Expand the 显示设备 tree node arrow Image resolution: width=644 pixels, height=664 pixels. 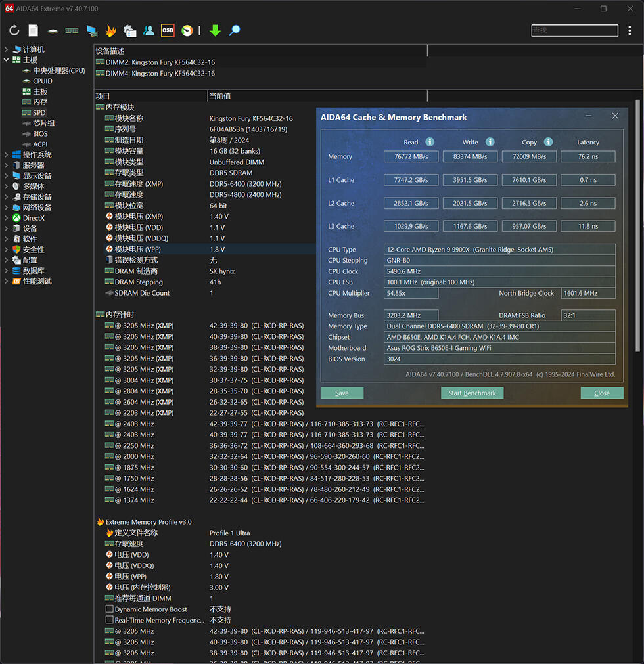point(7,176)
